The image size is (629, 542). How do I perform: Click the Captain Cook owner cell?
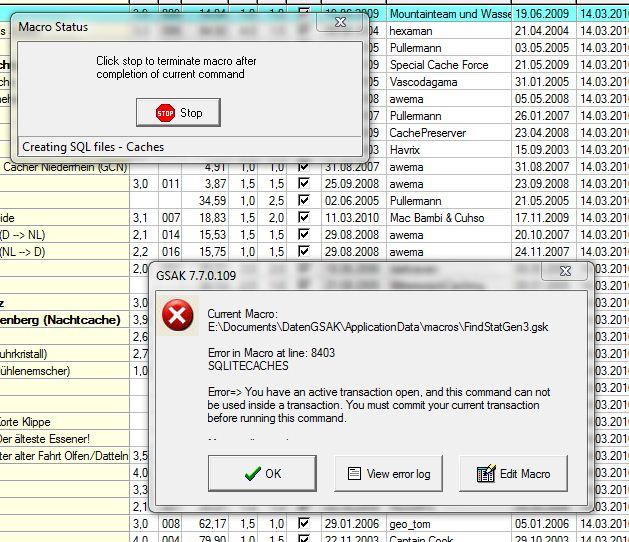coord(449,538)
